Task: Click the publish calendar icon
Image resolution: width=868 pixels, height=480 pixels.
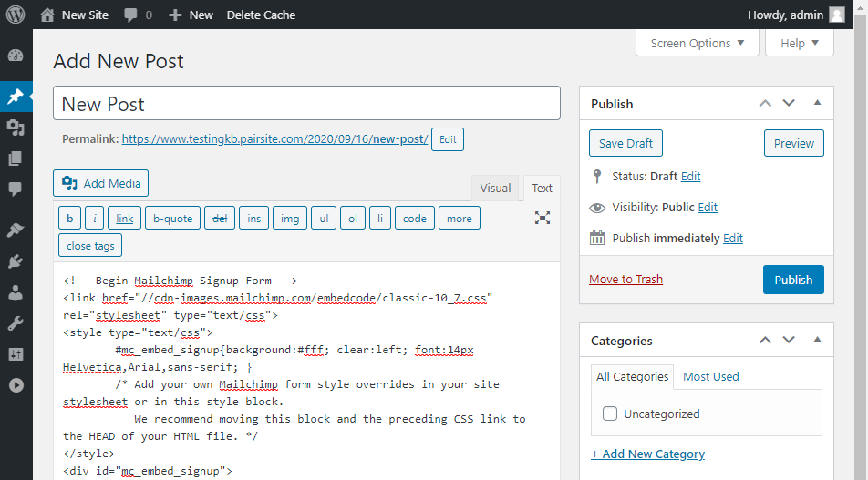Action: pyautogui.click(x=597, y=239)
